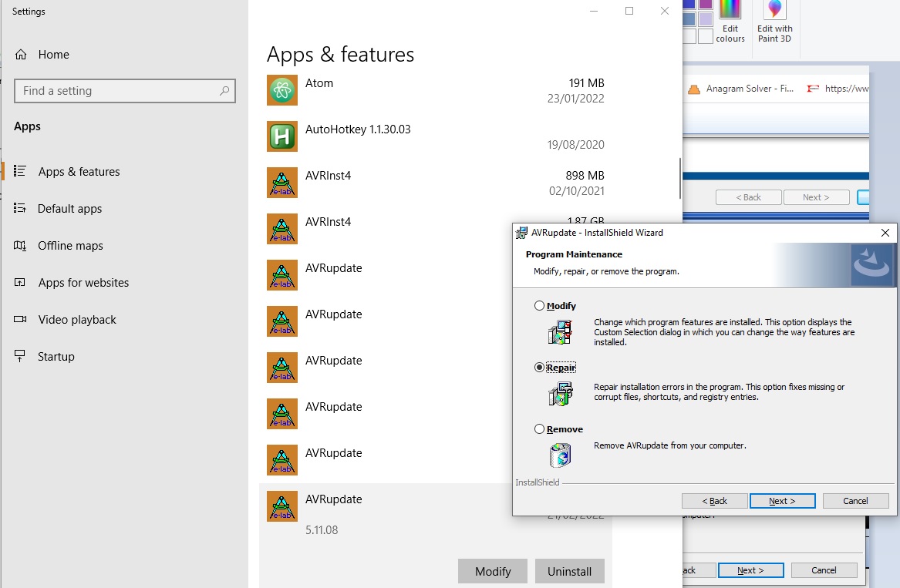Click the Repair installation icon
Viewport: 900px width, 588px height.
point(560,394)
